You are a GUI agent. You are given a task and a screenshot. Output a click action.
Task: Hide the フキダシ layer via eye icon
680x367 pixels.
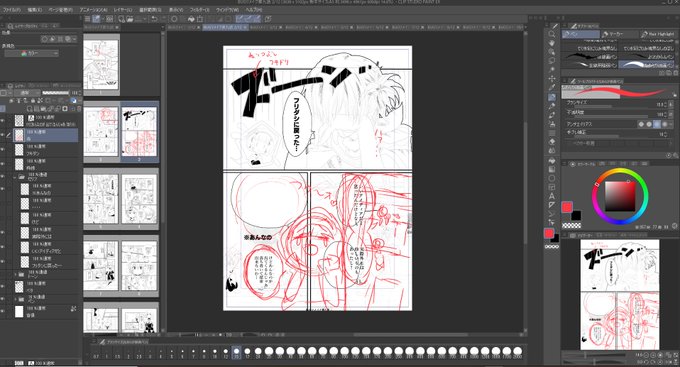[x=3, y=150]
